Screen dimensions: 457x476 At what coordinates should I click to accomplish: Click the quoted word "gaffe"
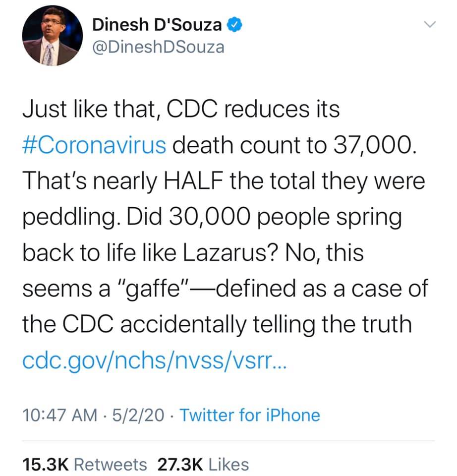[x=158, y=288]
